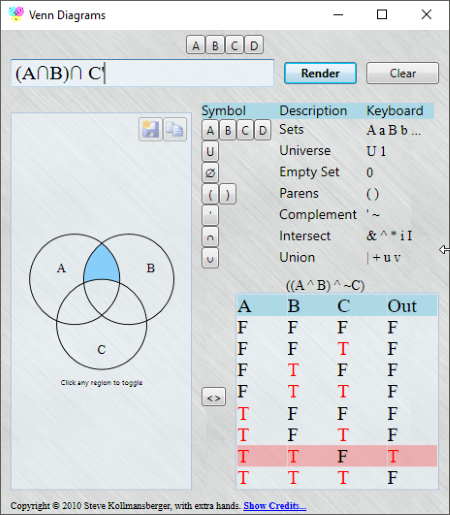Insert the Complement apostrophe symbol
The width and height of the screenshot is (450, 515).
point(210,215)
